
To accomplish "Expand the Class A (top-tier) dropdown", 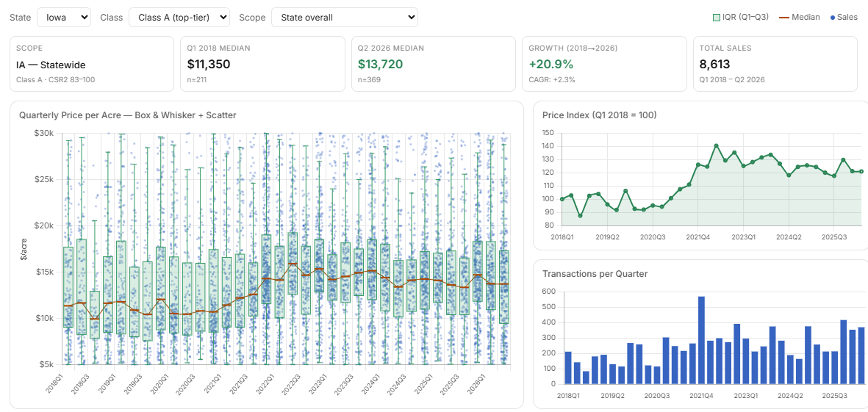I will tap(179, 17).
